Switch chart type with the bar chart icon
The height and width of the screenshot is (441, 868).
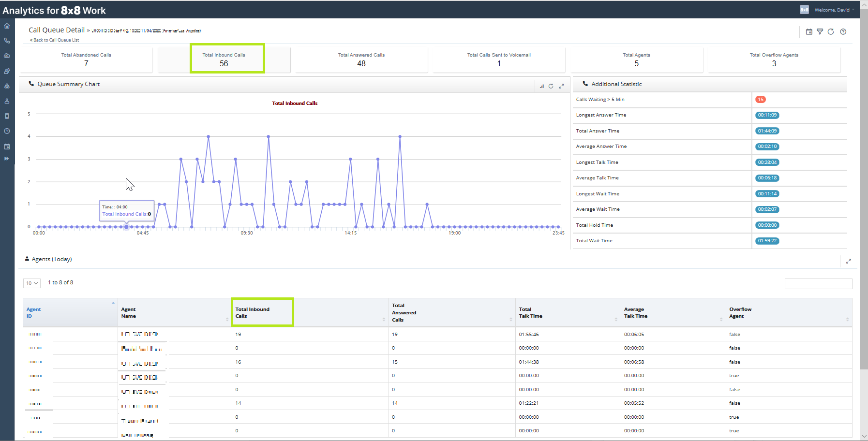[542, 86]
